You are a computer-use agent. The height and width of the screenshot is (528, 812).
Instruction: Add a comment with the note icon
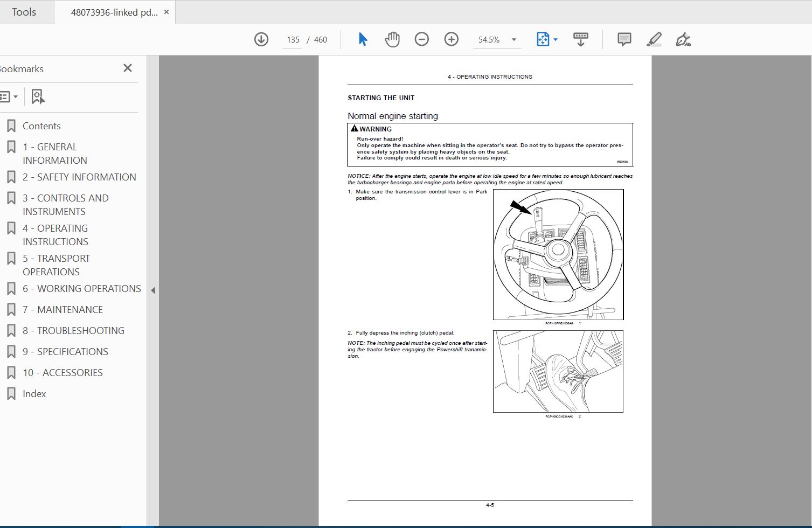(x=624, y=39)
